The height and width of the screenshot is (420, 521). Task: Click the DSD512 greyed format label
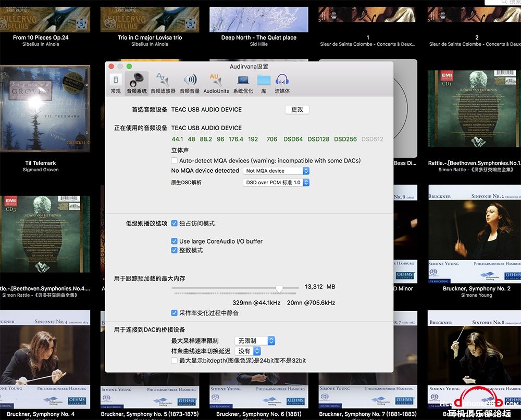(372, 139)
